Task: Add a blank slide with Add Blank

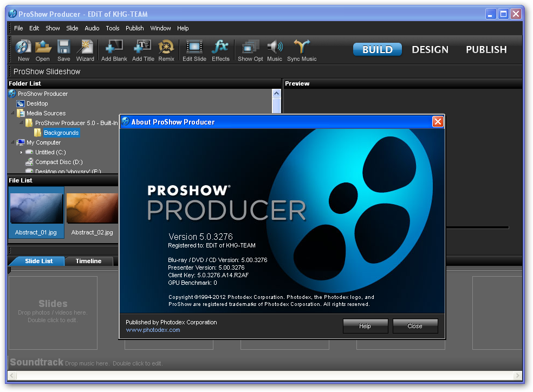Action: [x=114, y=50]
